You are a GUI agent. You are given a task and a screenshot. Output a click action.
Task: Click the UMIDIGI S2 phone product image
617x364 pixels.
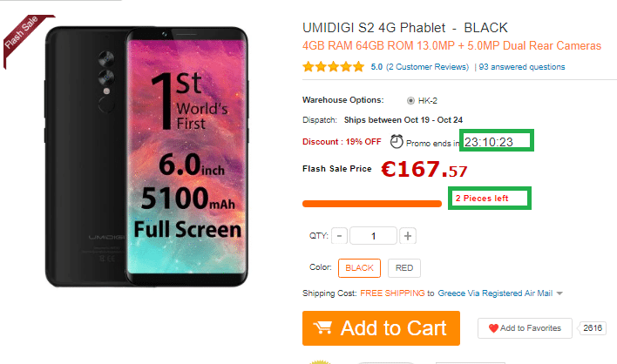pos(144,157)
